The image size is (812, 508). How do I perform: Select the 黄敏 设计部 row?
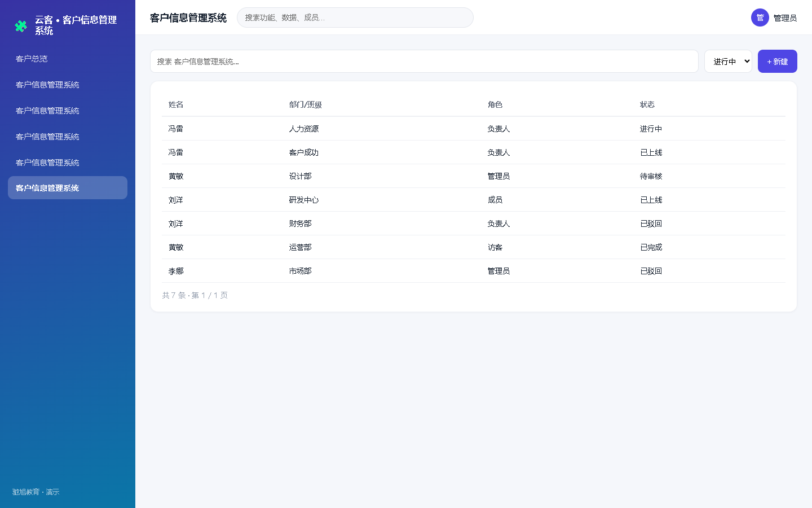pyautogui.click(x=474, y=176)
